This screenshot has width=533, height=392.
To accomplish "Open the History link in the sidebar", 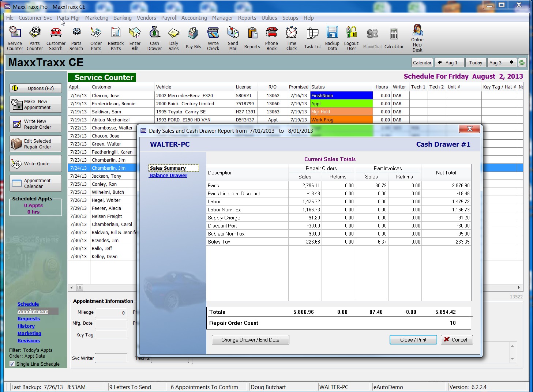I will point(26,326).
